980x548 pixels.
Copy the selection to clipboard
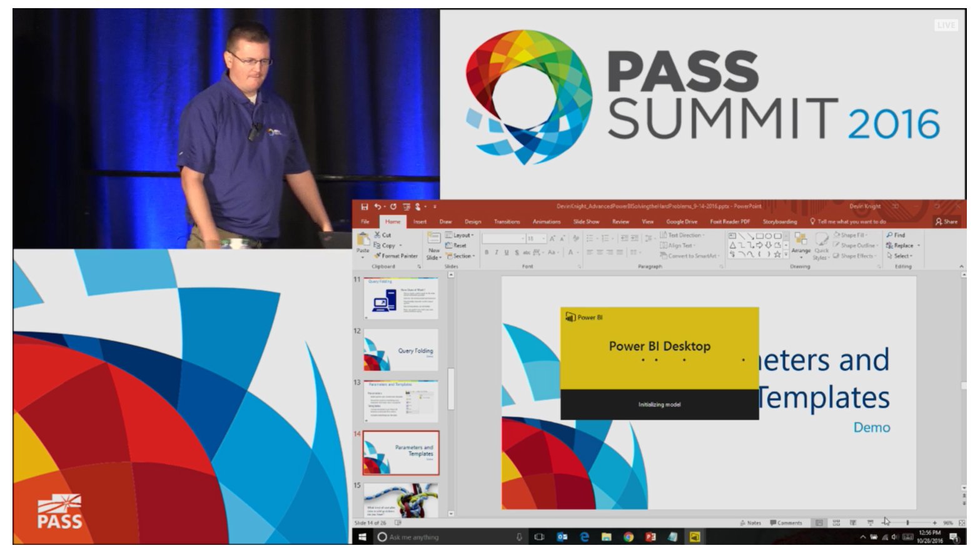385,245
